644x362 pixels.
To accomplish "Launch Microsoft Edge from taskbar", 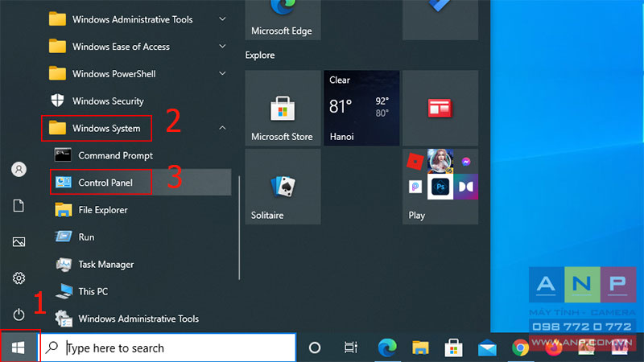I will [387, 348].
